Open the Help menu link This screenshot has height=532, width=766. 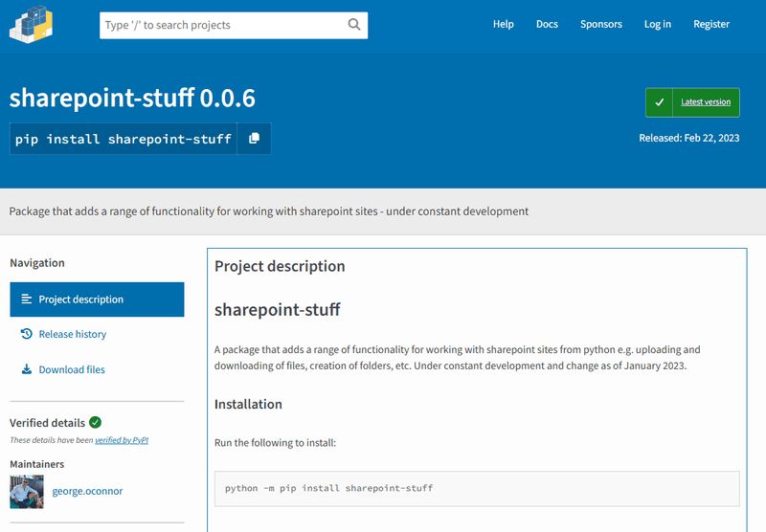pyautogui.click(x=504, y=24)
